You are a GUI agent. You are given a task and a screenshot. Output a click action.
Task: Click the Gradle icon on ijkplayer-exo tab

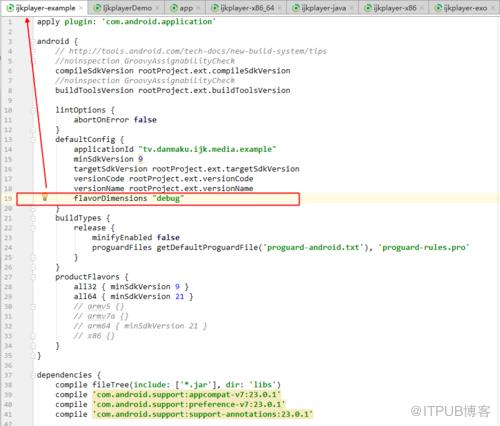click(439, 8)
